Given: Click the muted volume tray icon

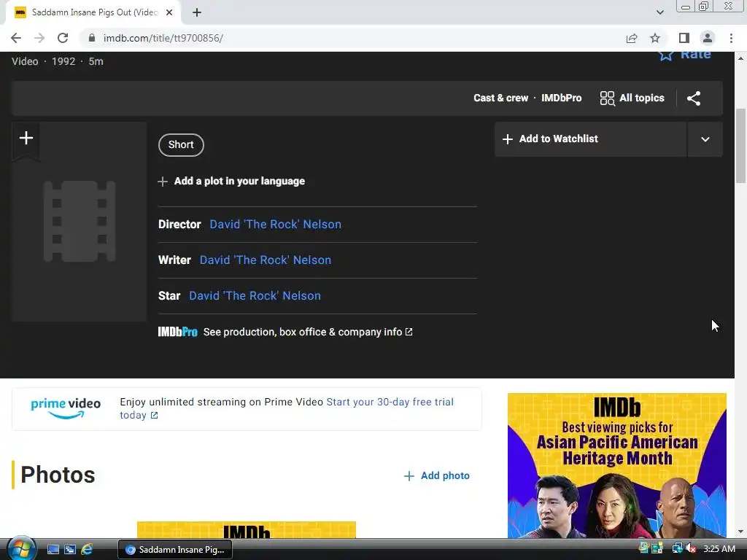Looking at the screenshot, I should point(691,548).
